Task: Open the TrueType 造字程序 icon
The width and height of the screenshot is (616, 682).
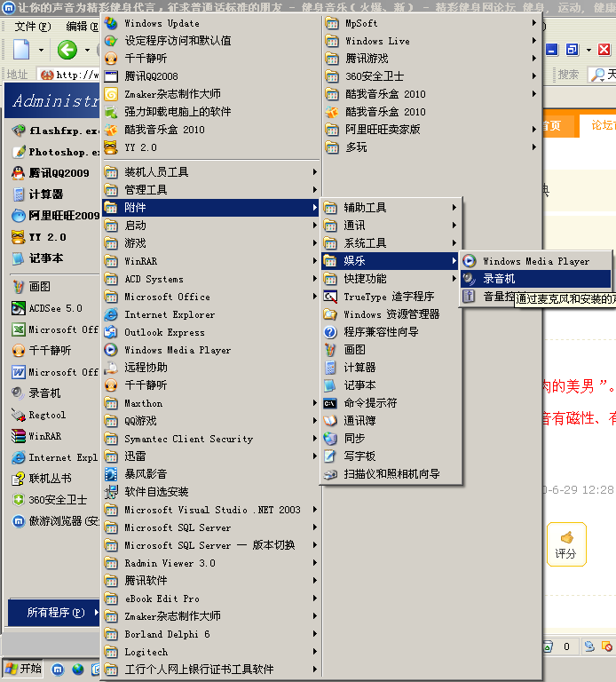Action: (x=330, y=297)
